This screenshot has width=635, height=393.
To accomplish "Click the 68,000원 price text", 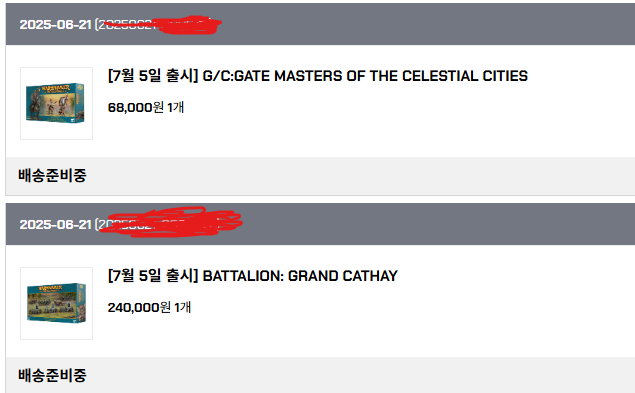I will point(136,107).
